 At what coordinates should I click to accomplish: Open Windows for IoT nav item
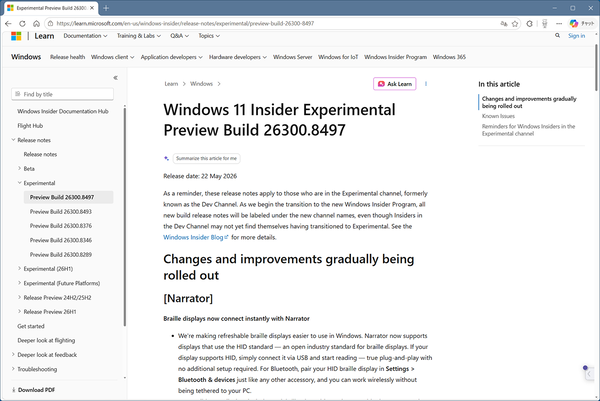coord(338,57)
